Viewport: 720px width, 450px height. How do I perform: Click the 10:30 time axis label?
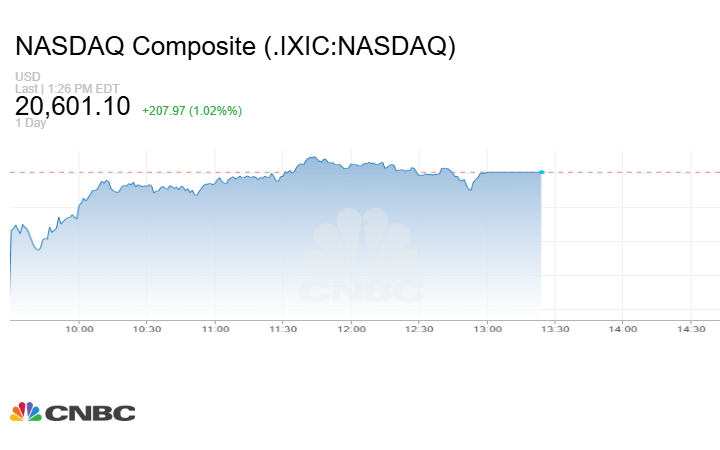[147, 329]
